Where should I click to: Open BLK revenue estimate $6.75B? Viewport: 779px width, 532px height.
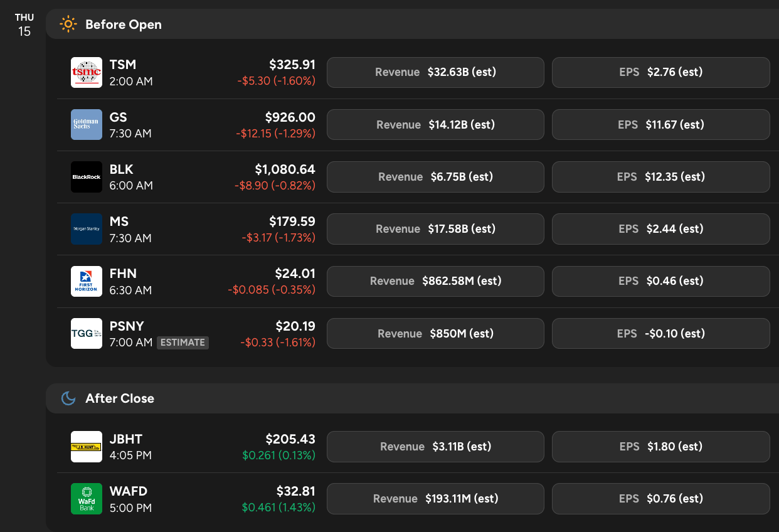pyautogui.click(x=436, y=177)
